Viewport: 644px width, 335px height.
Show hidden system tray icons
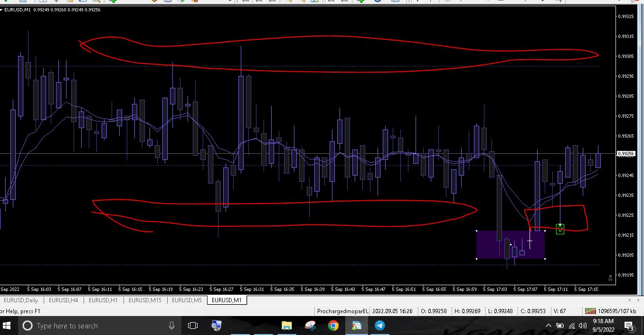548,326
